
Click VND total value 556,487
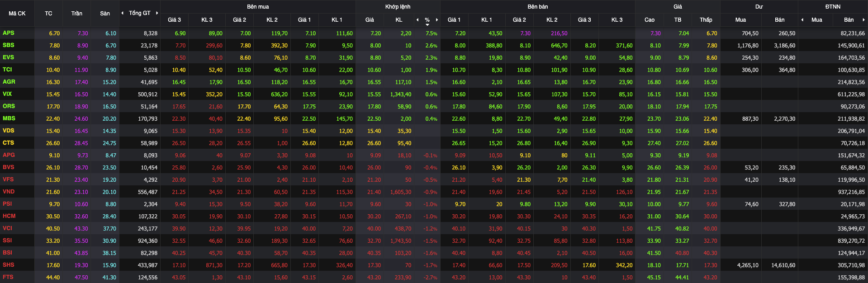(x=147, y=192)
